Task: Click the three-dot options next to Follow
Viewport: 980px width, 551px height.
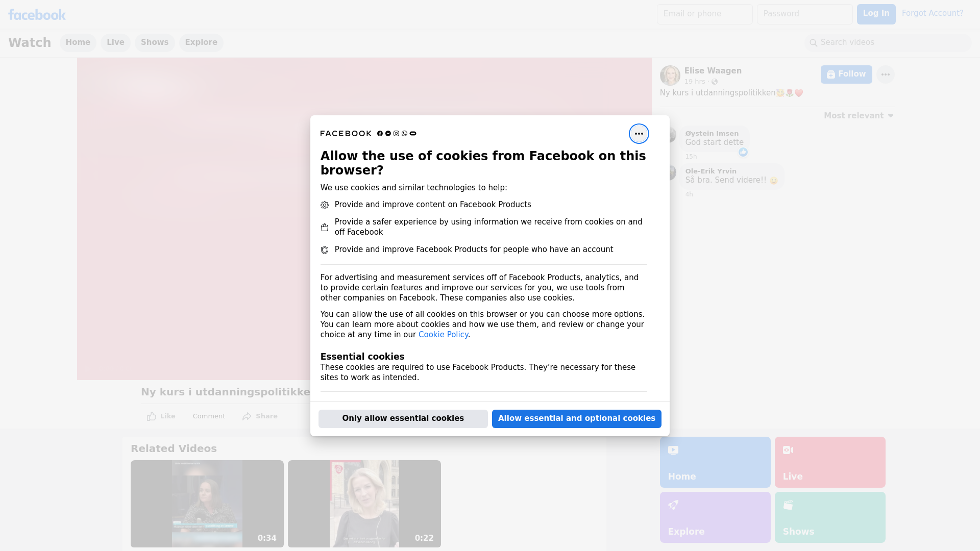Action: click(885, 74)
